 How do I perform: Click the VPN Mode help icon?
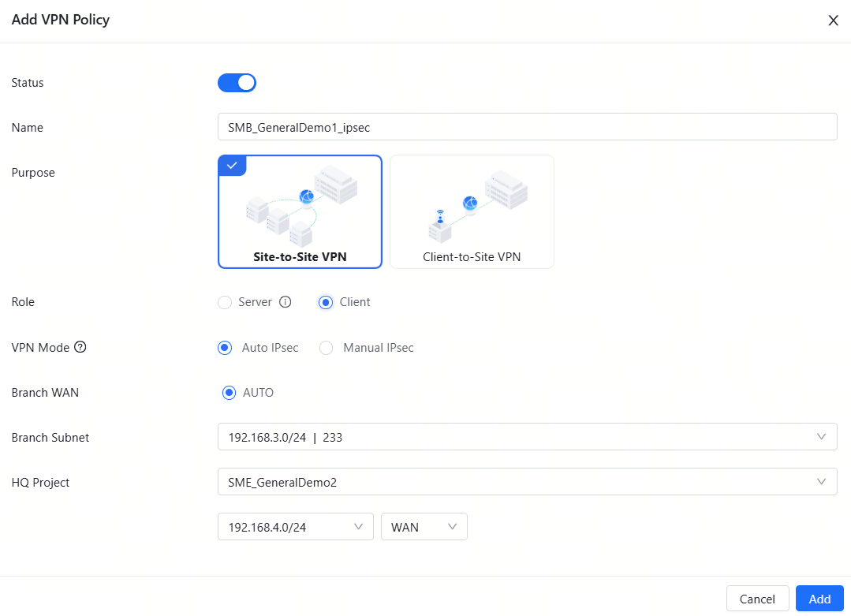click(x=80, y=347)
